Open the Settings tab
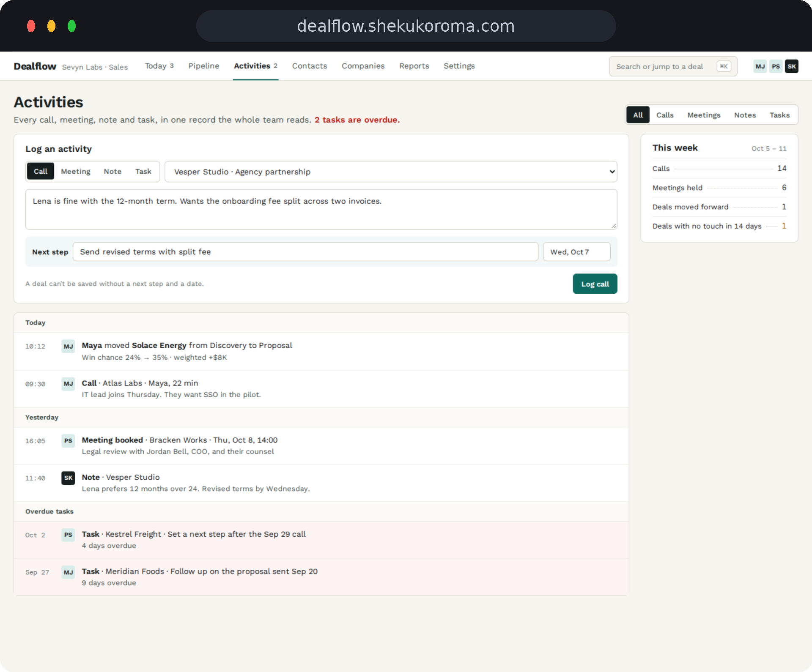This screenshot has height=672, width=812. [x=459, y=66]
